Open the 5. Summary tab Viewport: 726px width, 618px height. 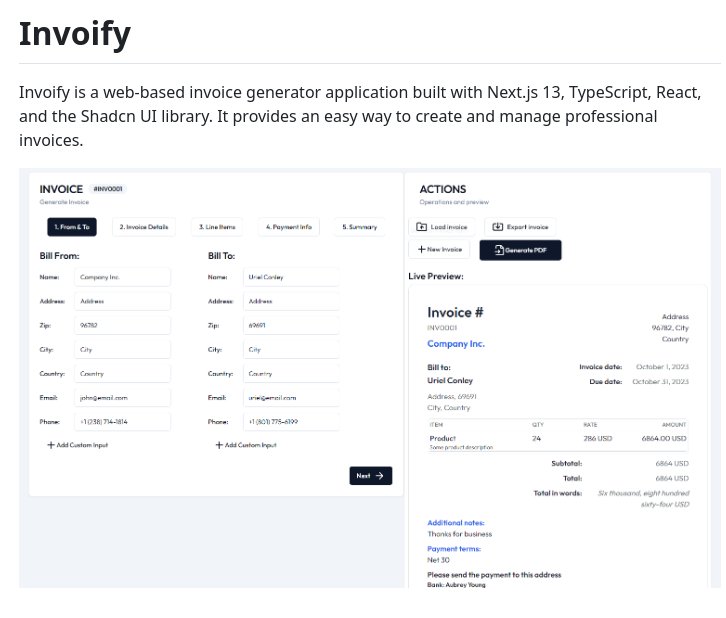coord(359,227)
